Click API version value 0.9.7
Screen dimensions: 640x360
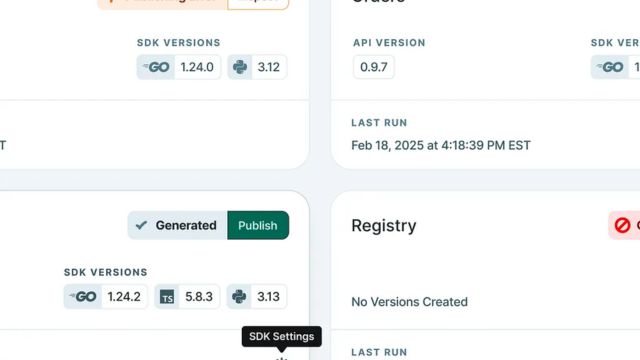pos(374,67)
